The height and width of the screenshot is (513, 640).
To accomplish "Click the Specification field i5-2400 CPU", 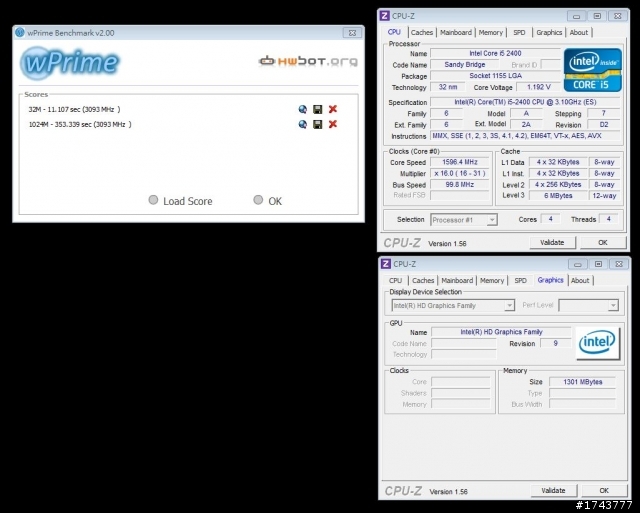I will pos(525,102).
